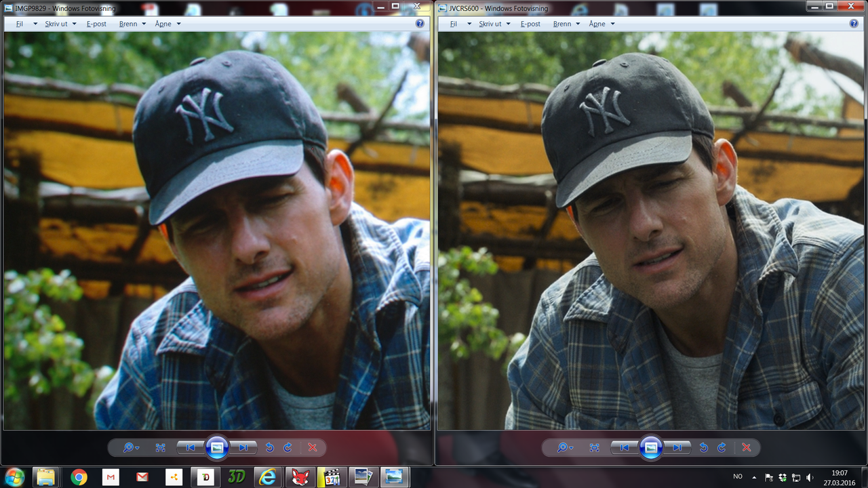Switch to the first photo viewer taskbar item
The width and height of the screenshot is (868, 488).
click(x=363, y=477)
